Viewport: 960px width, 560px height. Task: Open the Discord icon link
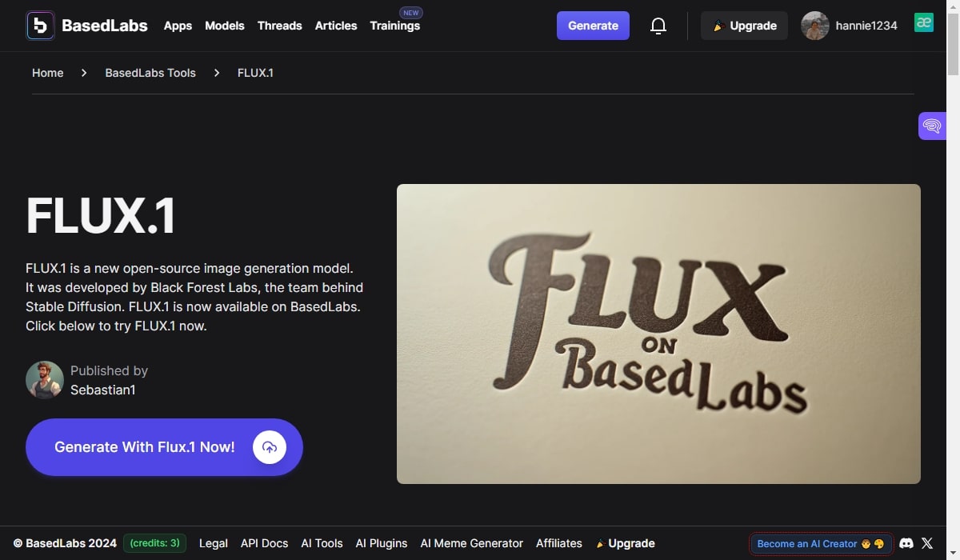pos(906,543)
